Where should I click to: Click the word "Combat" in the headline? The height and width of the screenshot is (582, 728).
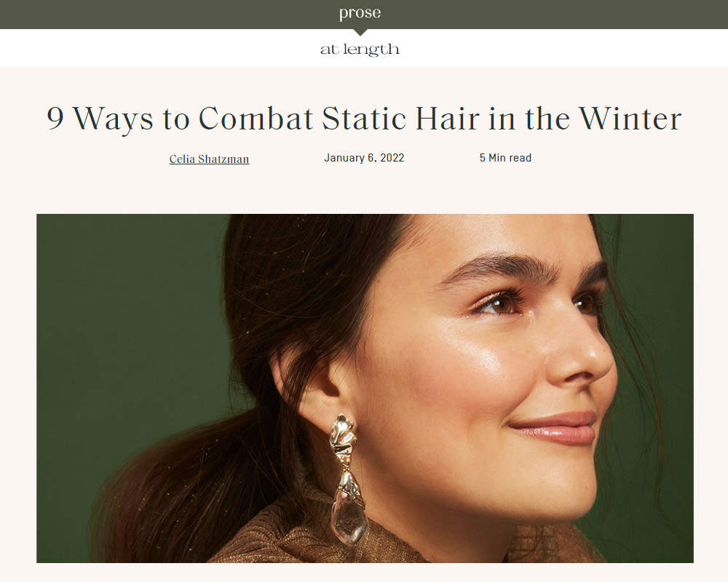[256, 118]
